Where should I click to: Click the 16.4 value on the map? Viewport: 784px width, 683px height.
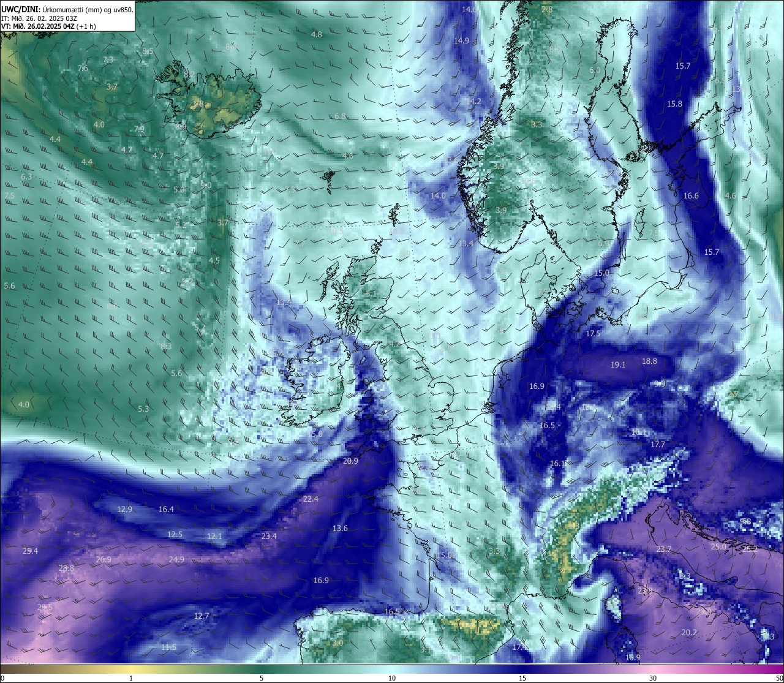(166, 509)
